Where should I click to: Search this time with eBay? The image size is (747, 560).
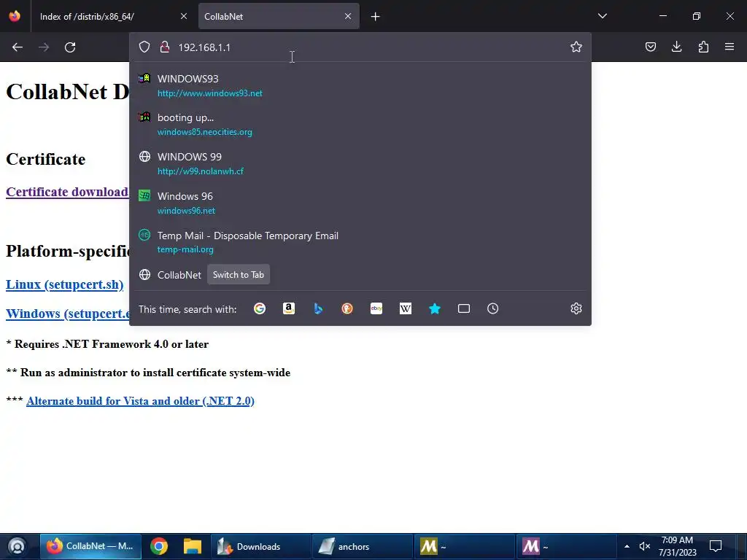(x=376, y=308)
